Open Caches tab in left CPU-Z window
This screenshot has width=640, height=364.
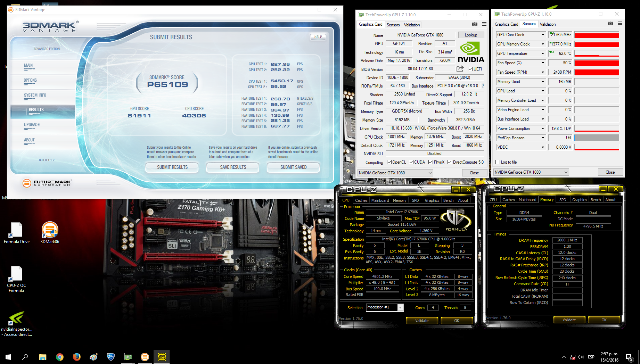click(x=361, y=200)
